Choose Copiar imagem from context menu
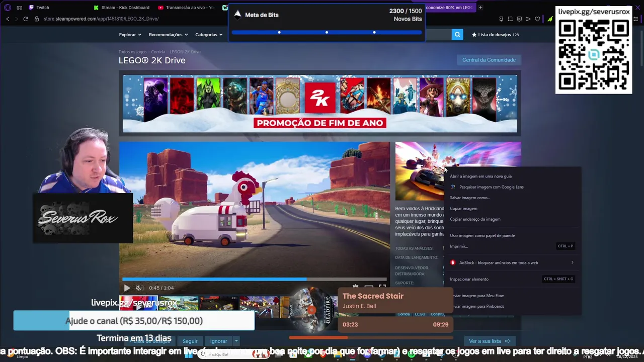Screen dimensions: 644x362 click(463, 208)
